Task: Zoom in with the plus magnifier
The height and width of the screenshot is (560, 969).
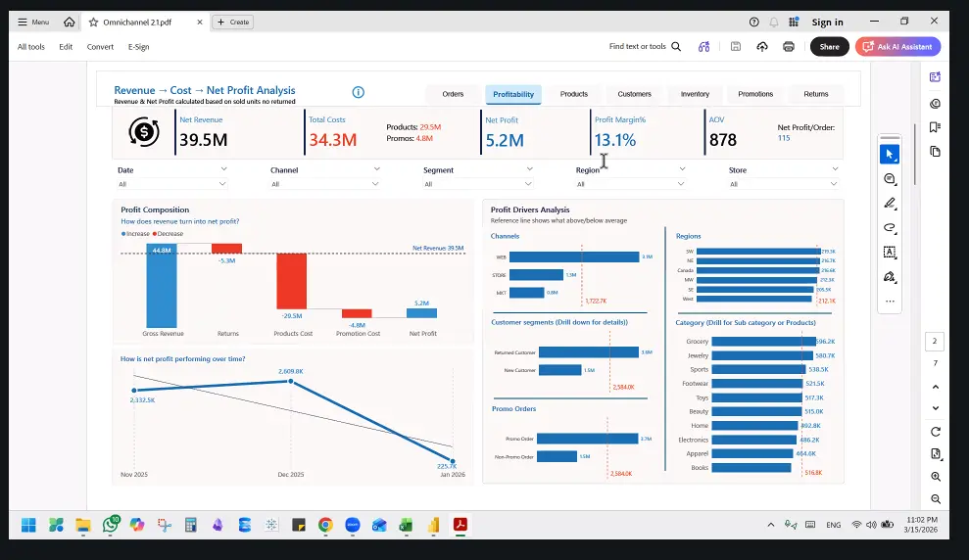Action: [x=935, y=477]
